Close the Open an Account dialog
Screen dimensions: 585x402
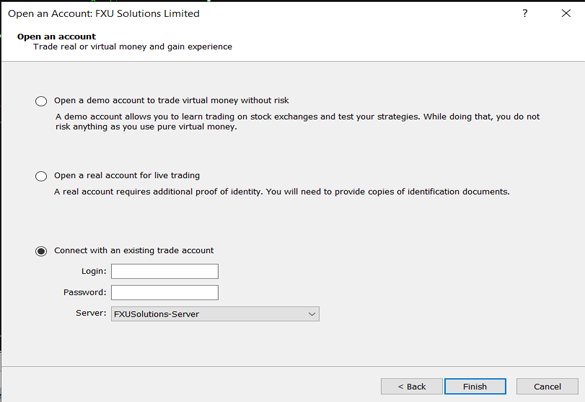pyautogui.click(x=566, y=13)
